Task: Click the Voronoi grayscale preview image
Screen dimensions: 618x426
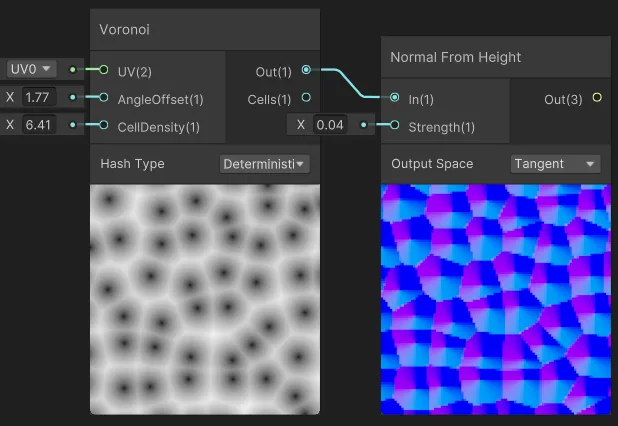Action: pyautogui.click(x=205, y=299)
